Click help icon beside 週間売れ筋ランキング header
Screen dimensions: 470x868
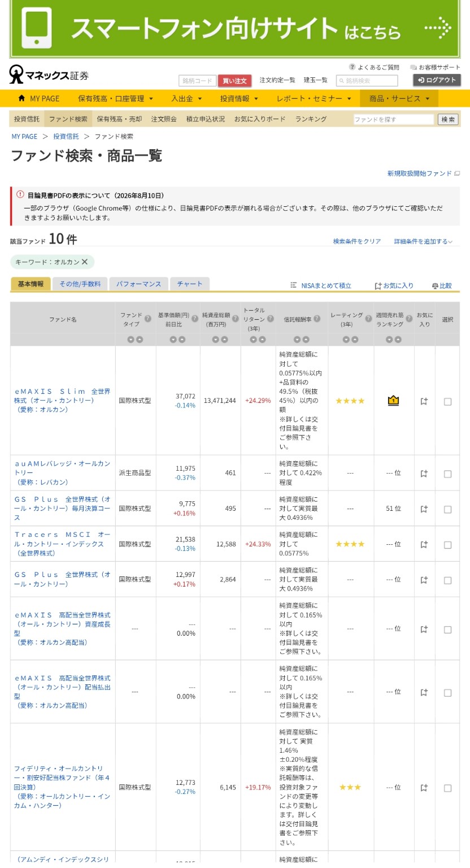[x=408, y=319]
